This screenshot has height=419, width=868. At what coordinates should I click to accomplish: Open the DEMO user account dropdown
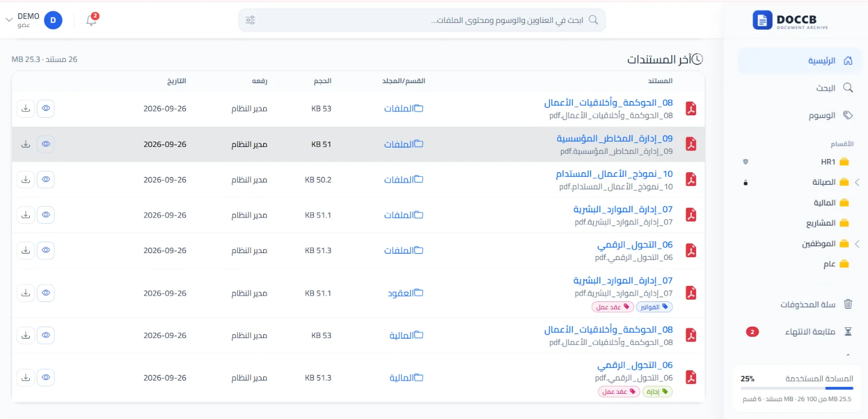tap(33, 20)
